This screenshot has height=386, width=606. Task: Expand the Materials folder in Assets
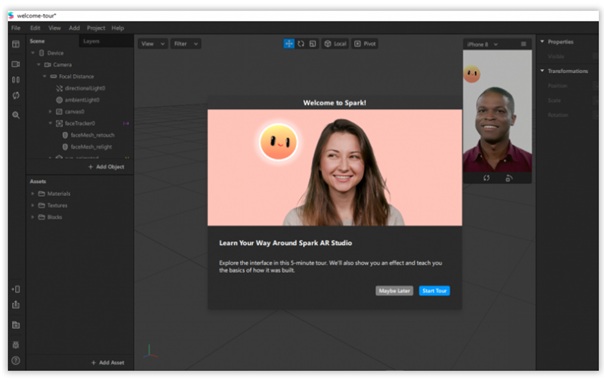[x=32, y=194]
